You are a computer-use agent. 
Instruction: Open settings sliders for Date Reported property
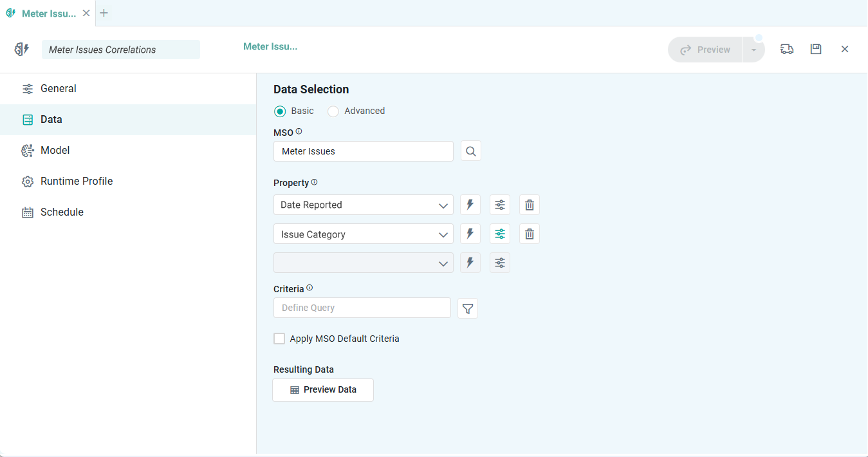(500, 205)
